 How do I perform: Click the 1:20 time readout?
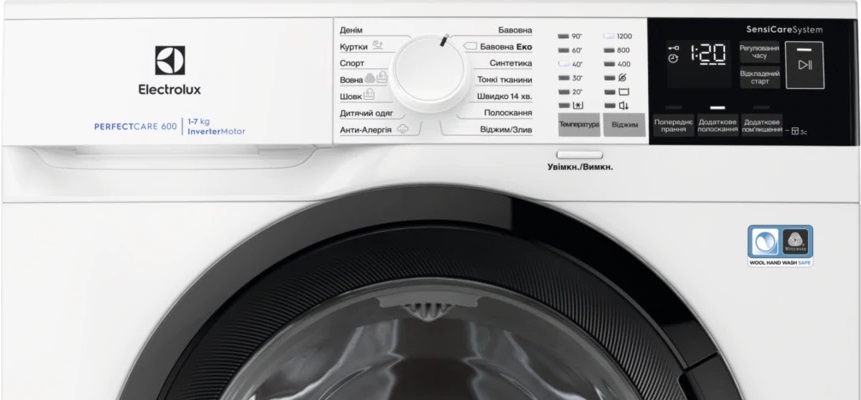tap(708, 53)
